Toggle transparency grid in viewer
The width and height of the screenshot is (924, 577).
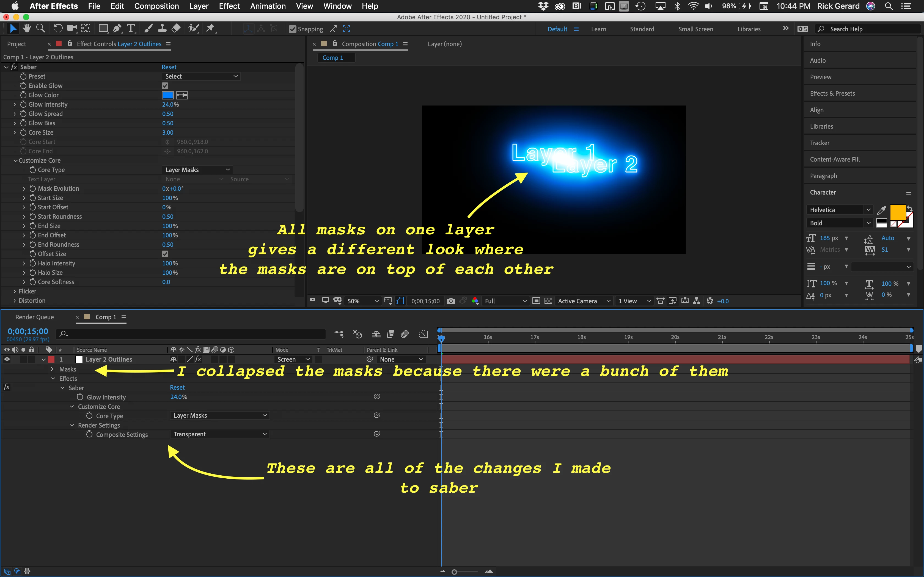[548, 301]
